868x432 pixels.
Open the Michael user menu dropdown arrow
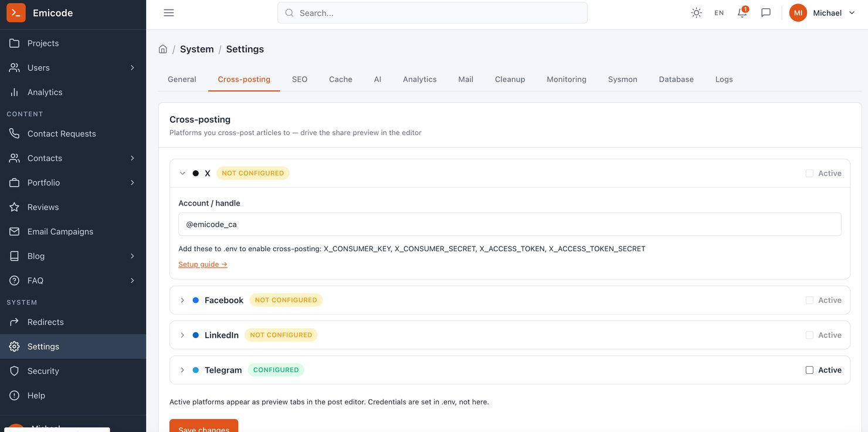coord(852,13)
